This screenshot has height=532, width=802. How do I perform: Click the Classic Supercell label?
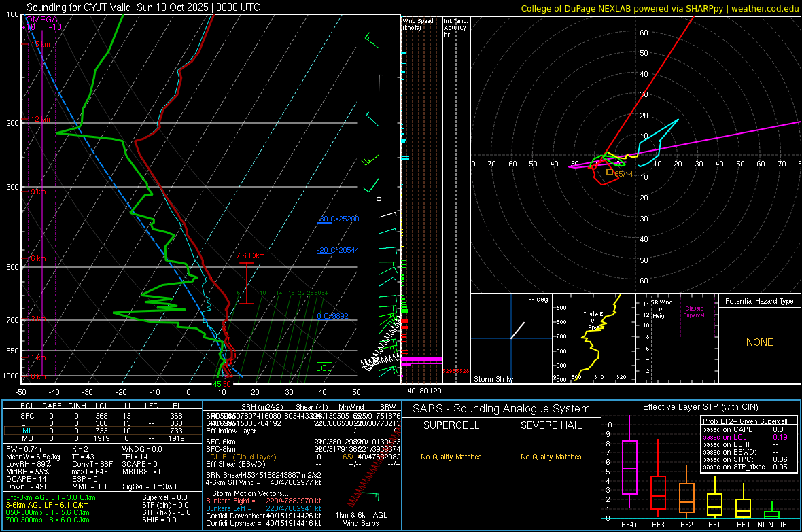(x=694, y=312)
